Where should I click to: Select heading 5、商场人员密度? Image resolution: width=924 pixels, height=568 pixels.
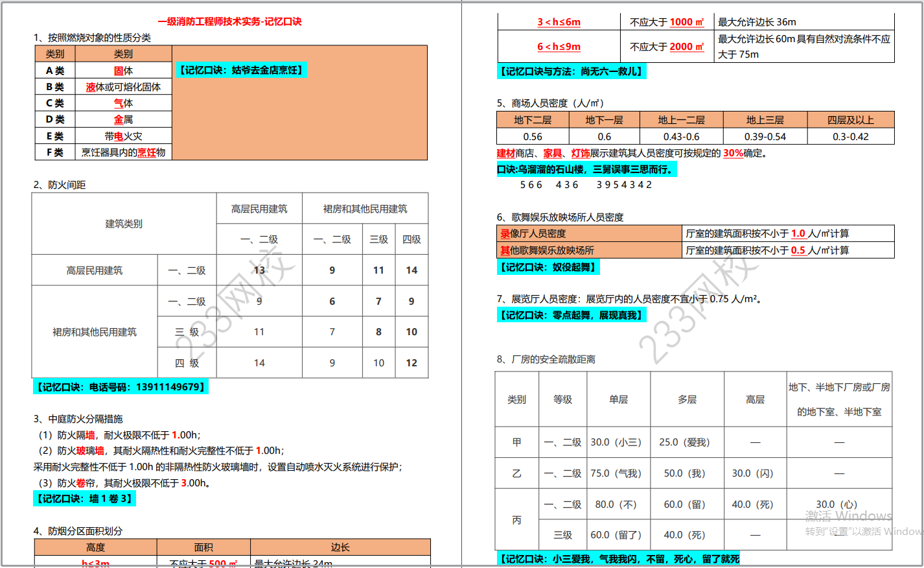550,103
